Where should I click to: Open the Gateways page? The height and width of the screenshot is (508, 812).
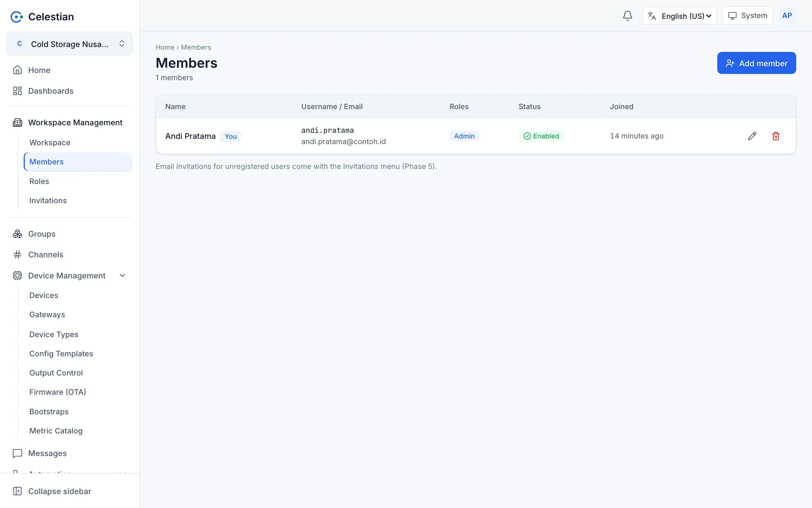click(47, 315)
